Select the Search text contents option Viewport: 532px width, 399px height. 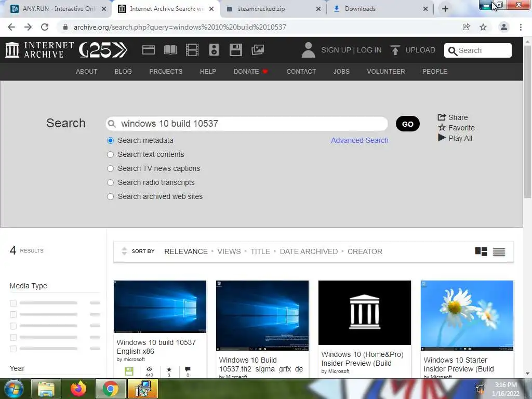click(110, 154)
